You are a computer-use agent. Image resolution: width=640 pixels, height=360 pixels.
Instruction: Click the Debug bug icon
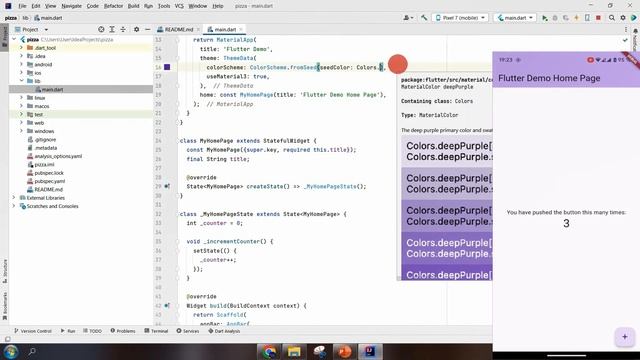[x=555, y=18]
